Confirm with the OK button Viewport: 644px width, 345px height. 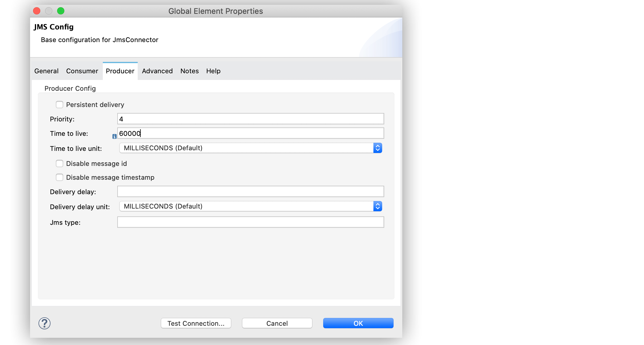[358, 323]
